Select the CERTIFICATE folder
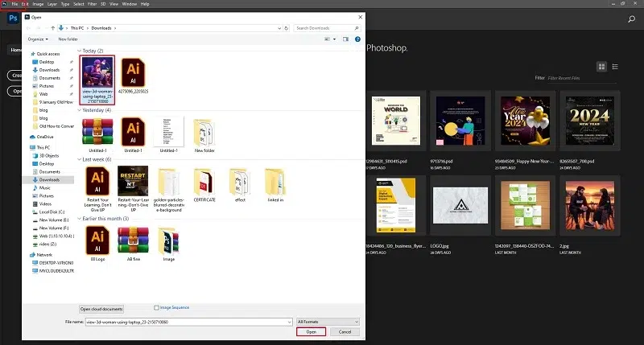Screen dimensions: 644x345 pos(204,185)
